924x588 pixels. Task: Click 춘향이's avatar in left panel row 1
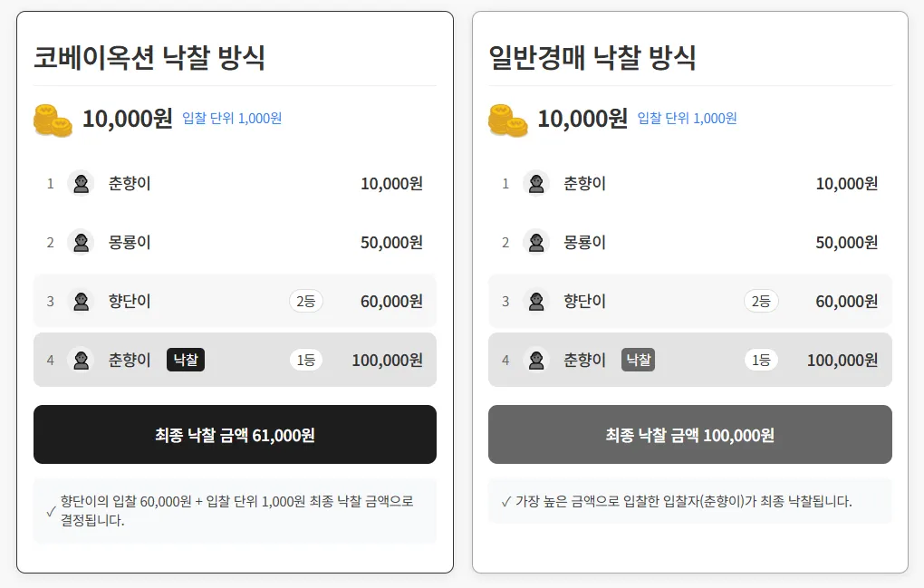pyautogui.click(x=82, y=183)
